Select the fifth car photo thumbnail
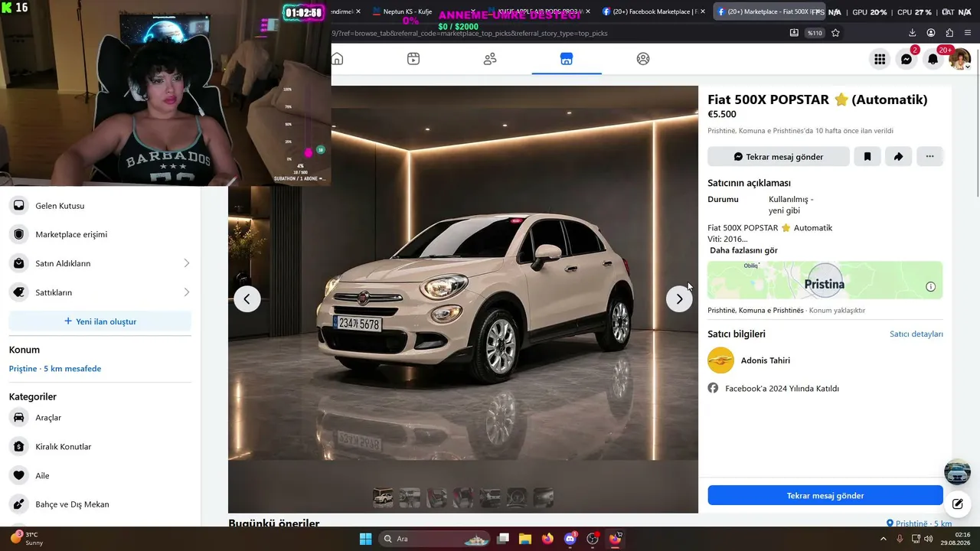 pyautogui.click(x=490, y=497)
